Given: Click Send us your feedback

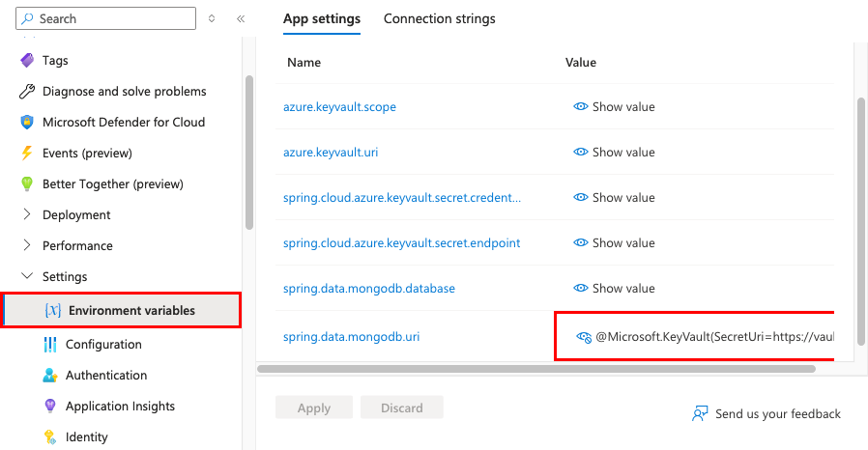Looking at the screenshot, I should 777,413.
